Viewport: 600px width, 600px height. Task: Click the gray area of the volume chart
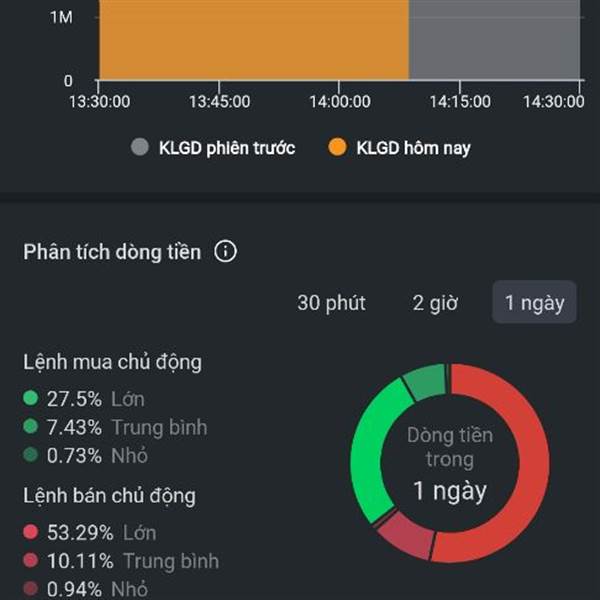495,40
